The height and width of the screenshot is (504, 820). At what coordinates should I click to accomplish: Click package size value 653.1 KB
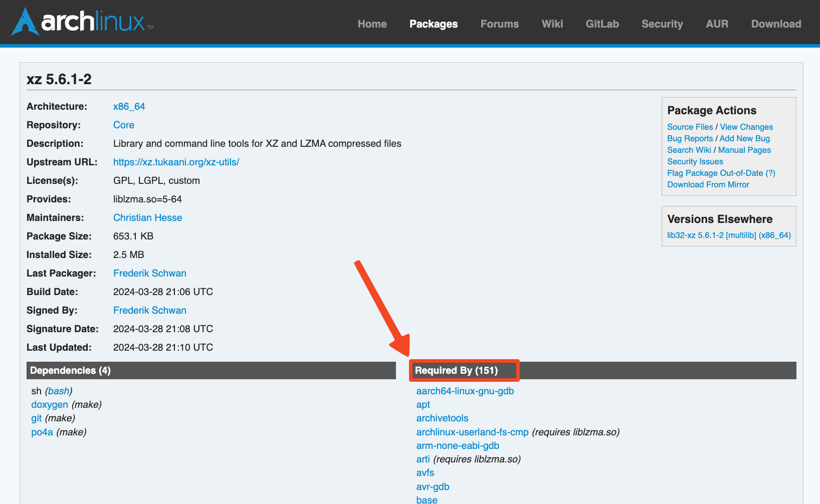tap(133, 236)
